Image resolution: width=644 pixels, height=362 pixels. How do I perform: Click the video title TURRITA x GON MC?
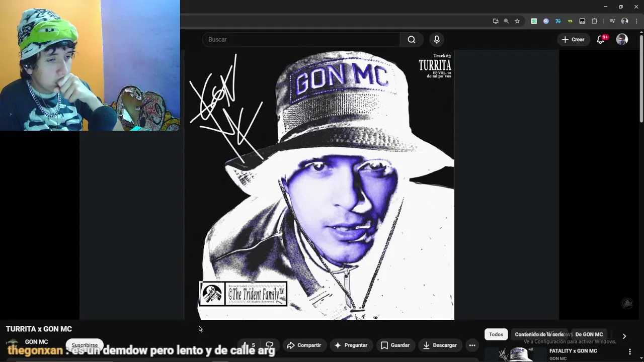pos(39,329)
